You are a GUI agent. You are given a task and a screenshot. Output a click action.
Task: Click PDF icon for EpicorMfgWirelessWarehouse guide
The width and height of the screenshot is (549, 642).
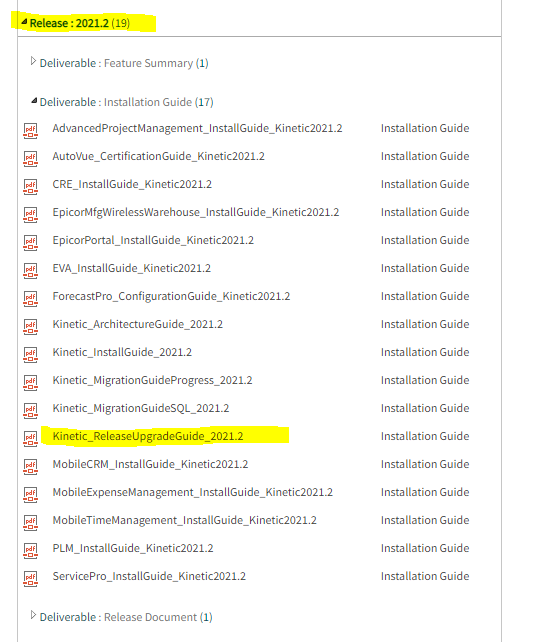click(30, 215)
